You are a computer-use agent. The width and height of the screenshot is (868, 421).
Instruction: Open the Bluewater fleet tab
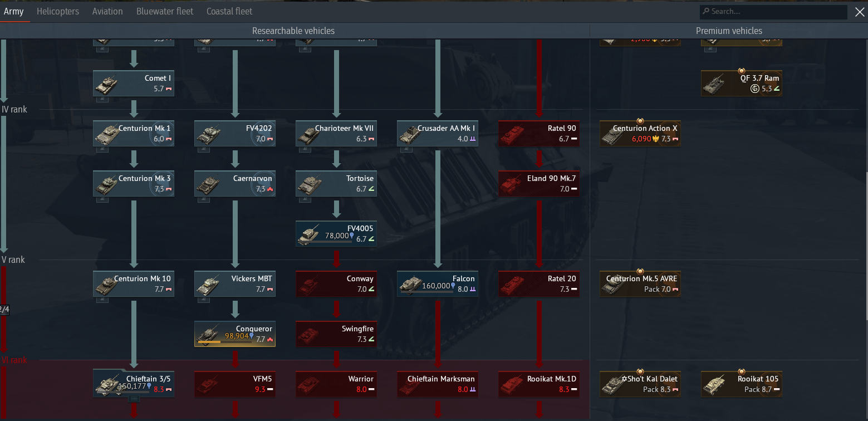tap(165, 11)
